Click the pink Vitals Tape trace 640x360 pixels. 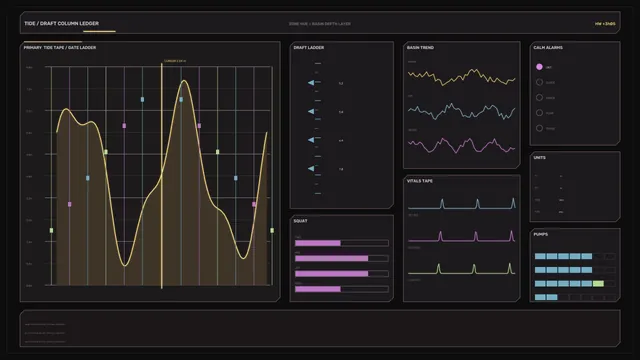coord(461,236)
